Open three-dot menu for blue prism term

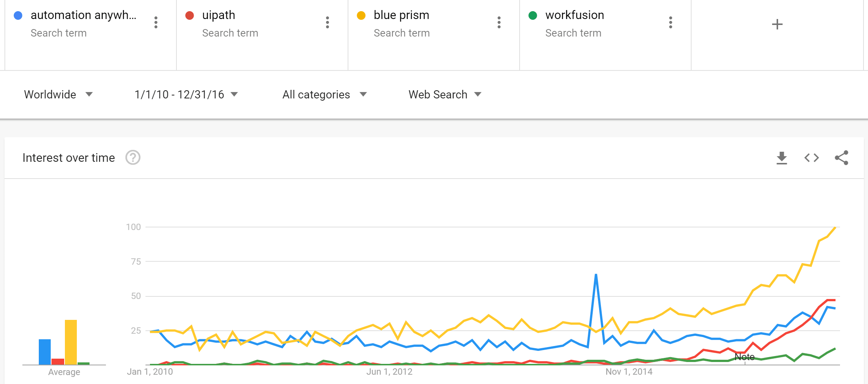[499, 22]
